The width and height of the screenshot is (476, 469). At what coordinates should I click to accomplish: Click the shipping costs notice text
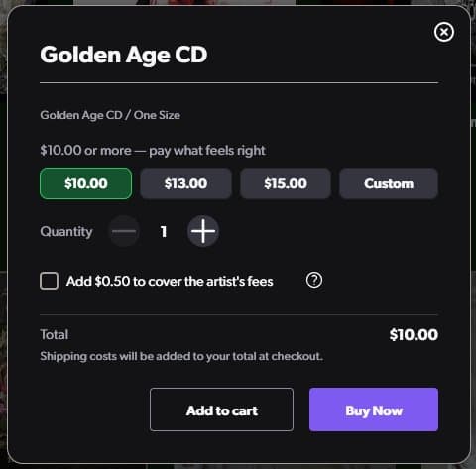click(181, 356)
